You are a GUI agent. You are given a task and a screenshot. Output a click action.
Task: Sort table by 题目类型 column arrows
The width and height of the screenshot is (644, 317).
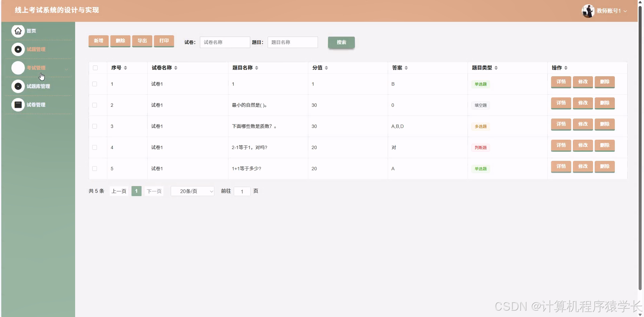(x=497, y=67)
